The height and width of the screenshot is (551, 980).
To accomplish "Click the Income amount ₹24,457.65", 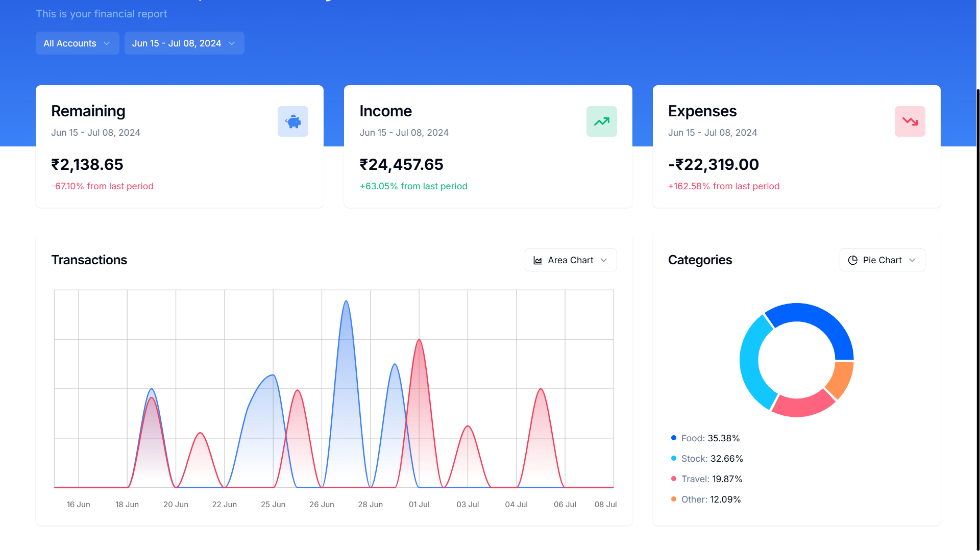I will tap(401, 164).
